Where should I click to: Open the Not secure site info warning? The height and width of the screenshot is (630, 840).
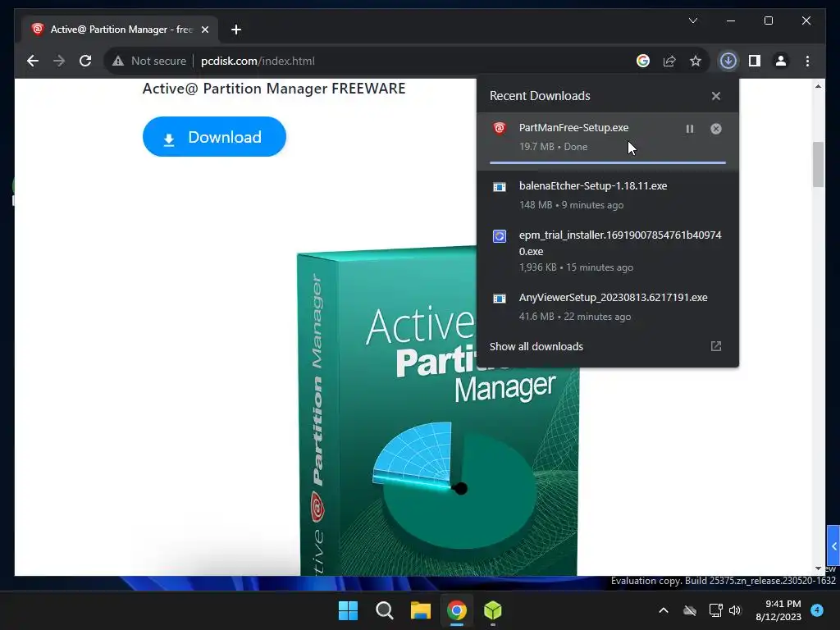point(149,61)
